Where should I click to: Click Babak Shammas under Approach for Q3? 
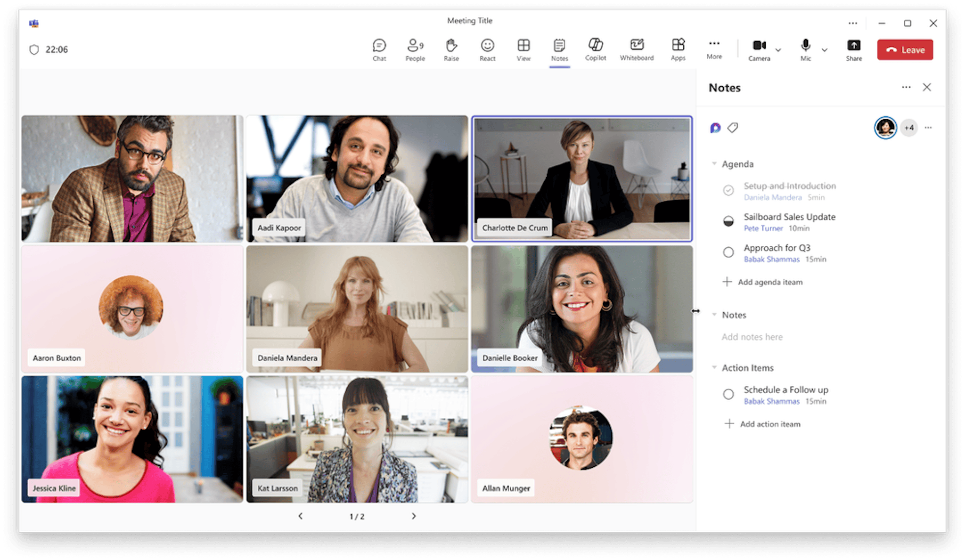[x=772, y=260]
